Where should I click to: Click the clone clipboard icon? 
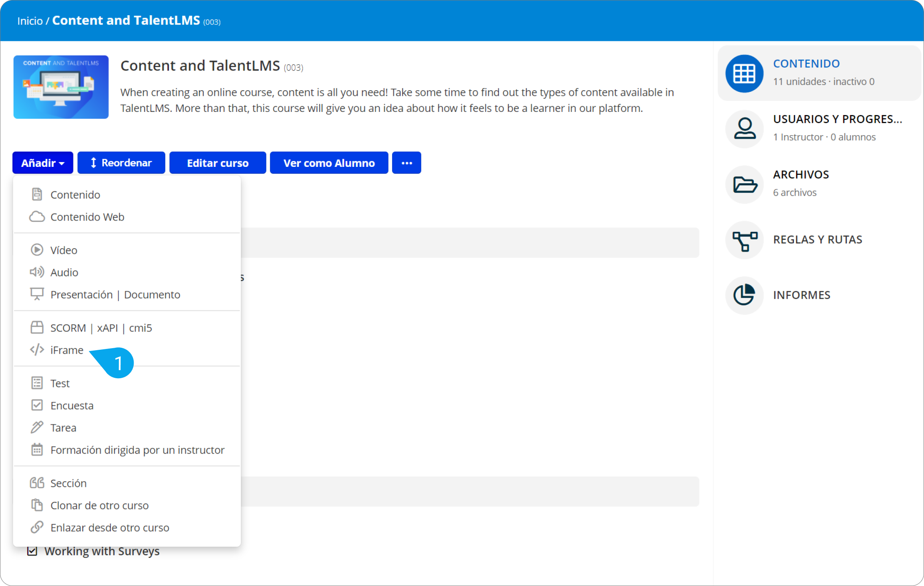[x=37, y=505]
